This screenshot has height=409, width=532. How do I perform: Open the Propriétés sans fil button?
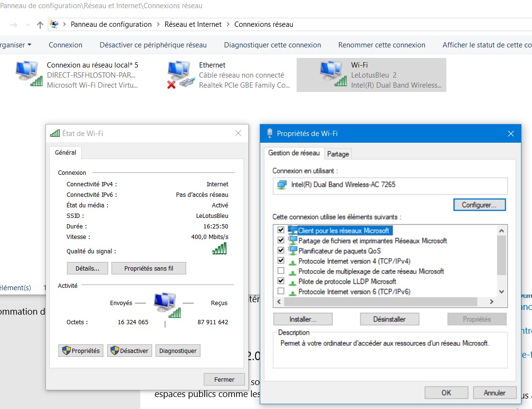point(148,269)
